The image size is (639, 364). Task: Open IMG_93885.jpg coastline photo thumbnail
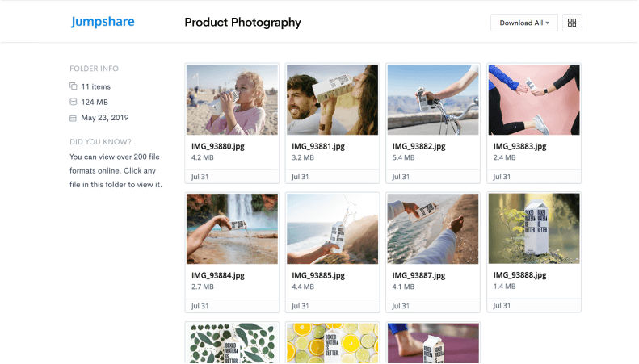coord(332,228)
